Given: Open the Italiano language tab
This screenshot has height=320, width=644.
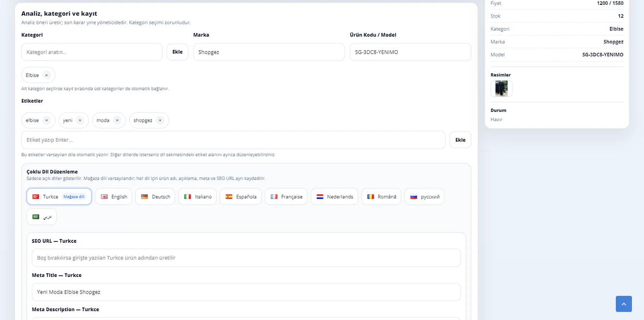Looking at the screenshot, I should [197, 196].
